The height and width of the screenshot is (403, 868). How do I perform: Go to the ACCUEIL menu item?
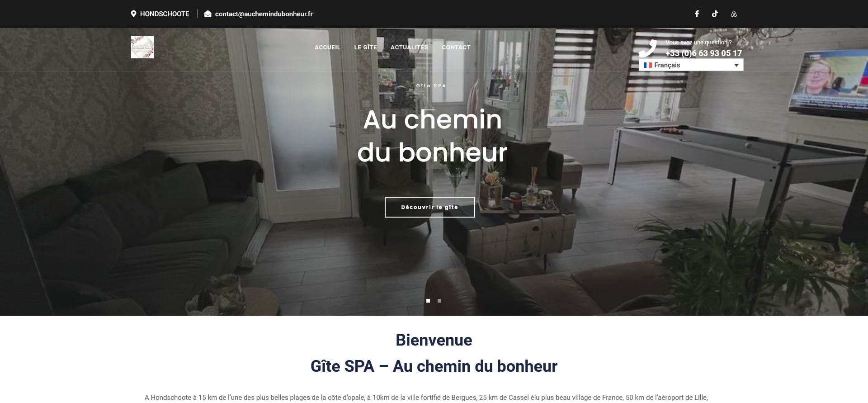point(327,47)
